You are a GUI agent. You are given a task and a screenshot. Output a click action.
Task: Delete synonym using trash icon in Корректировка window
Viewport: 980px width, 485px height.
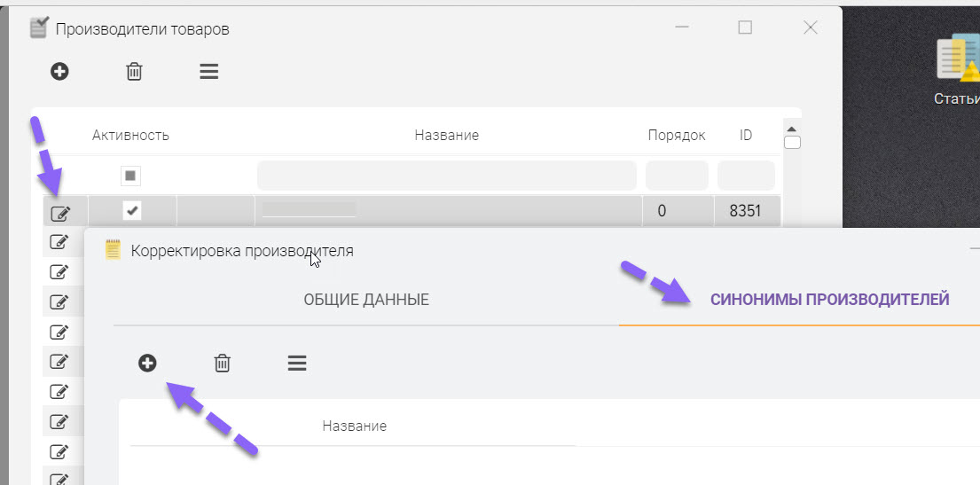pos(223,364)
